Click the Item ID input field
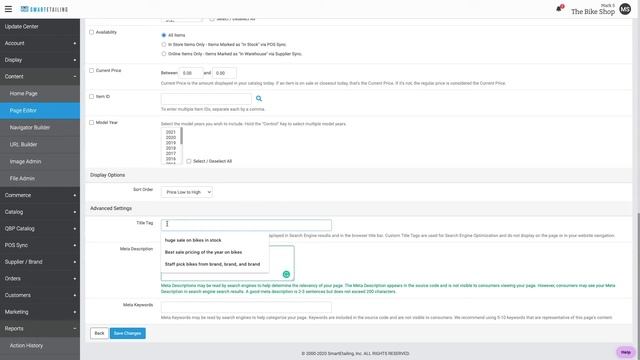The height and width of the screenshot is (360, 640). coord(206,99)
